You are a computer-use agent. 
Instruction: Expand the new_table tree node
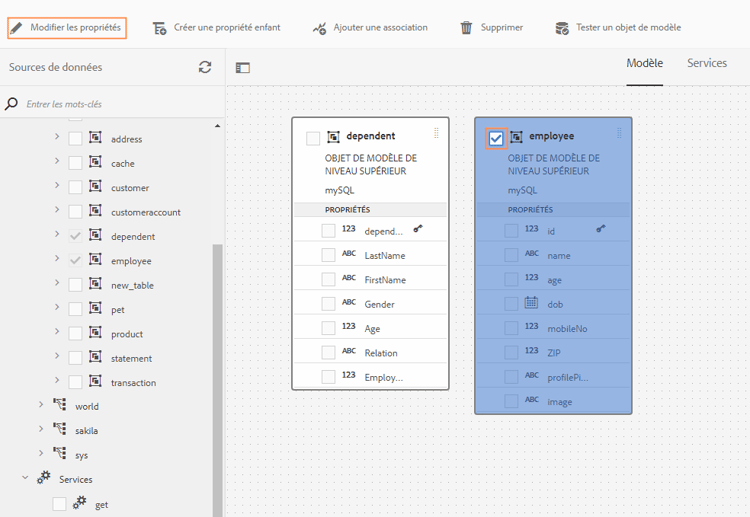tap(57, 283)
